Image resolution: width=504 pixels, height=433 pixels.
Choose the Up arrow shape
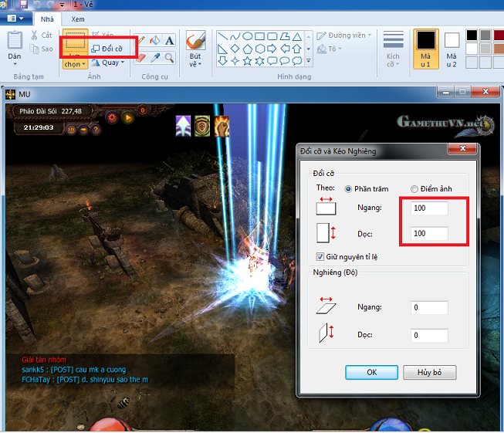point(297,49)
